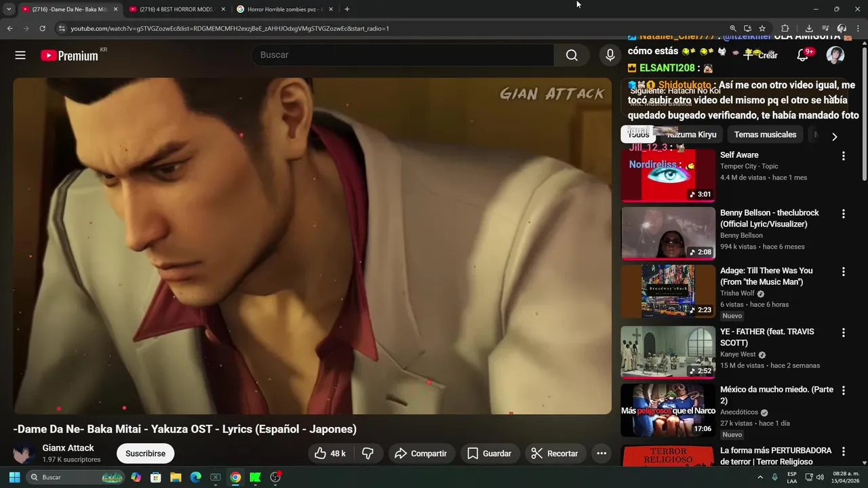Open Self Aware video title
This screenshot has height=488, width=868.
pos(739,155)
